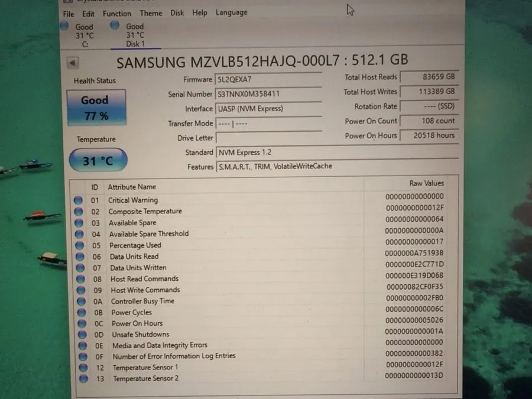
Task: Select the Media and Data Integrity Errors text
Action: pyautogui.click(x=160, y=345)
